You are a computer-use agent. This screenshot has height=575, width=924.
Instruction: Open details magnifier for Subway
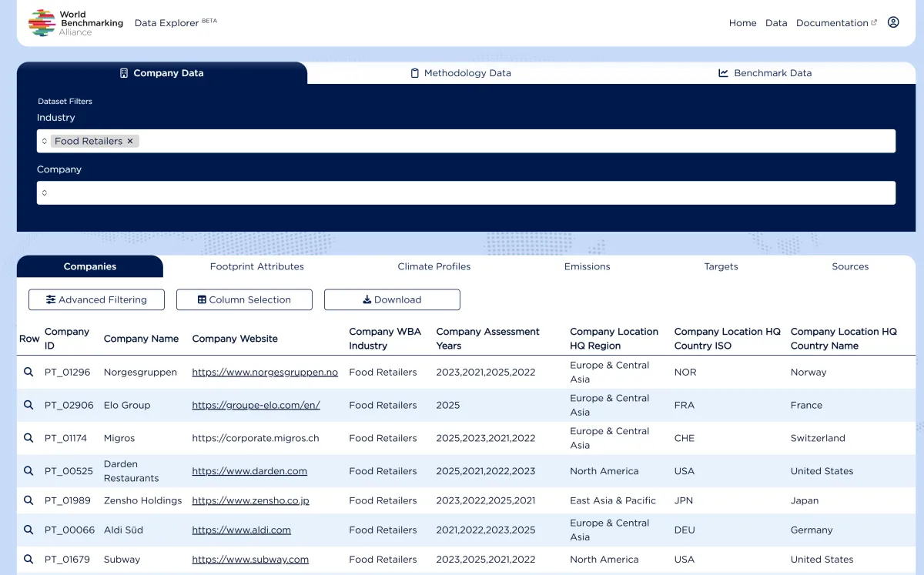(28, 560)
